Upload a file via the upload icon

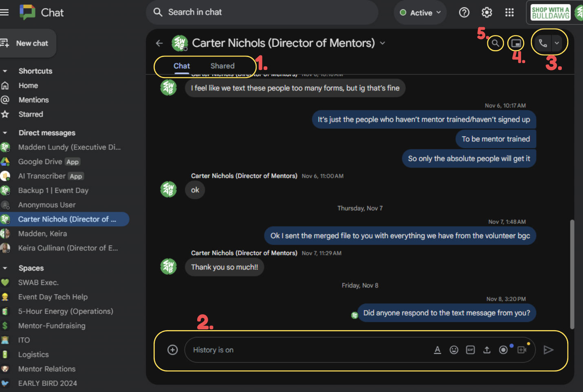(487, 350)
